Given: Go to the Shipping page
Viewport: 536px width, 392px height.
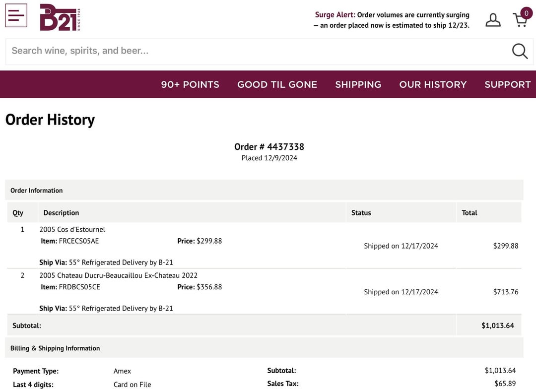Looking at the screenshot, I should coord(358,84).
